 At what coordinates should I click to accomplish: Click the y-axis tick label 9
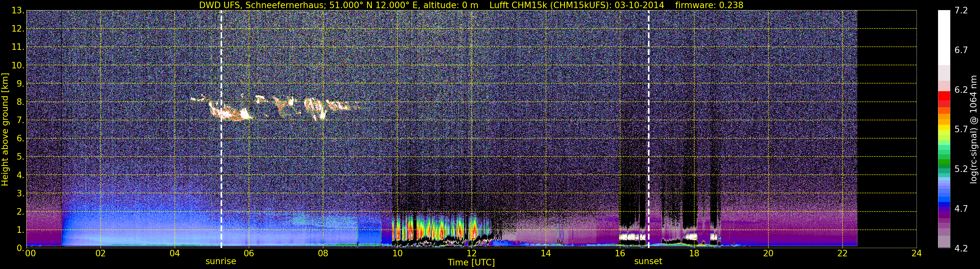click(x=20, y=83)
